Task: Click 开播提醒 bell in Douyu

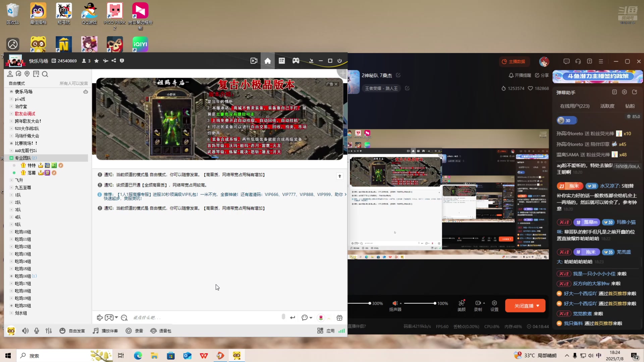Action: point(520,75)
